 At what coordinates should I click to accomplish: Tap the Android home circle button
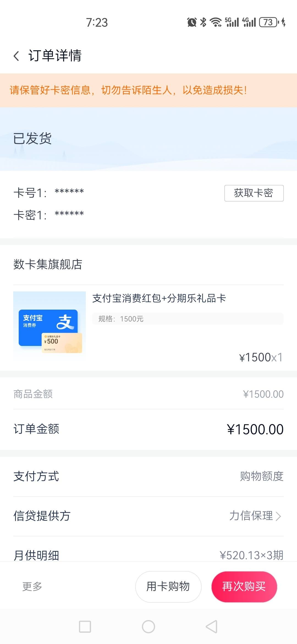point(148,627)
